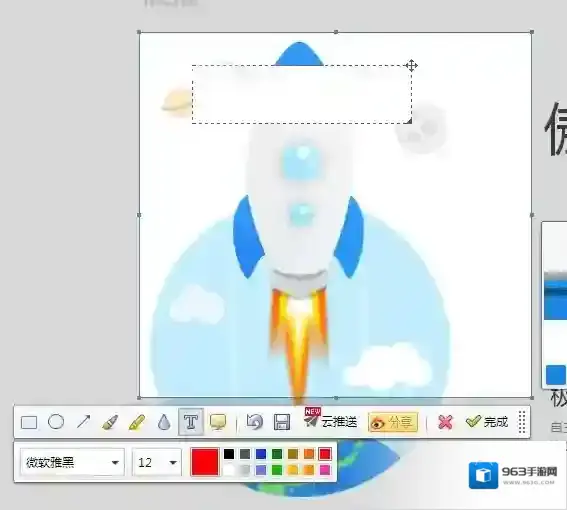Pick the small selected red swatch
This screenshot has width=567, height=510.
(x=325, y=454)
